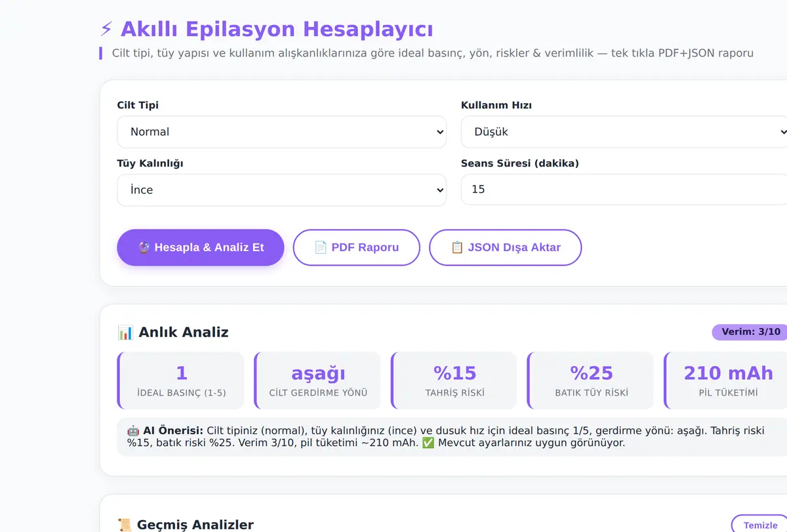Click the Cilt Tipi label
This screenshot has height=532, width=787.
pos(138,105)
